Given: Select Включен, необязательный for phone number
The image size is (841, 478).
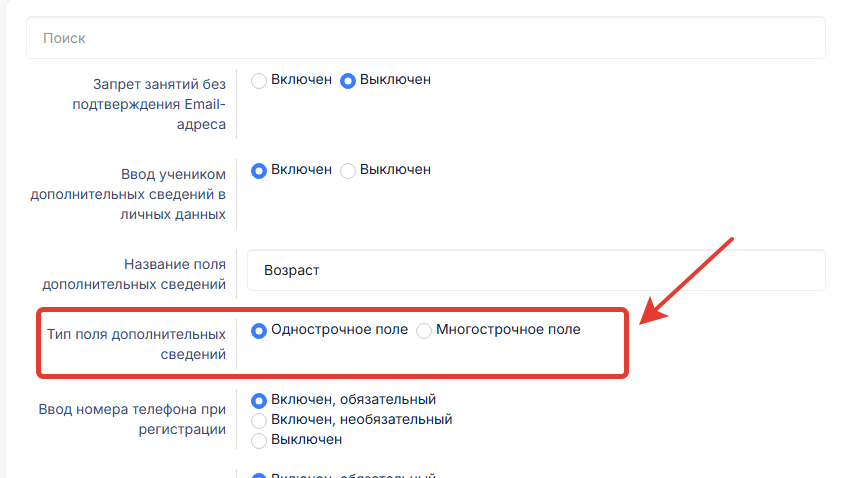Looking at the screenshot, I should [x=259, y=420].
